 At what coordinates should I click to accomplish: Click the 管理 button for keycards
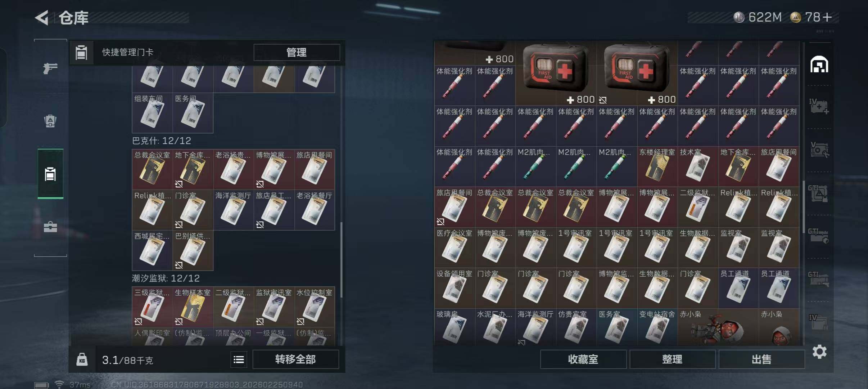point(297,52)
